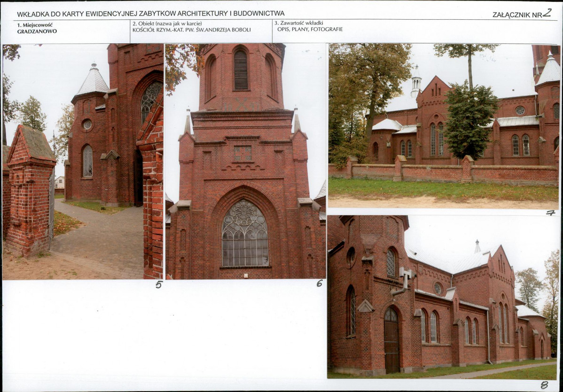Screen dimensions: 563x392
Task: Click the church side elevation photo numbered 8
Action: coord(442,297)
